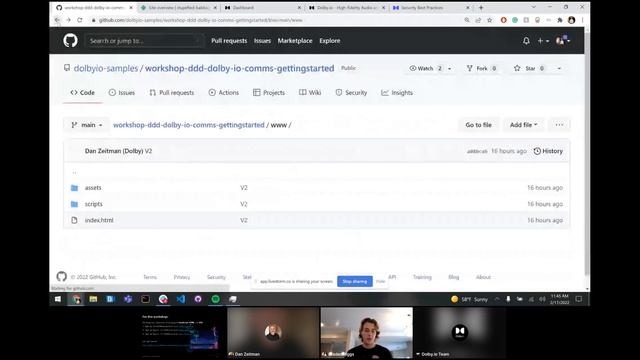Open a new browser tab
This screenshot has height=360, width=640.
(x=481, y=7)
